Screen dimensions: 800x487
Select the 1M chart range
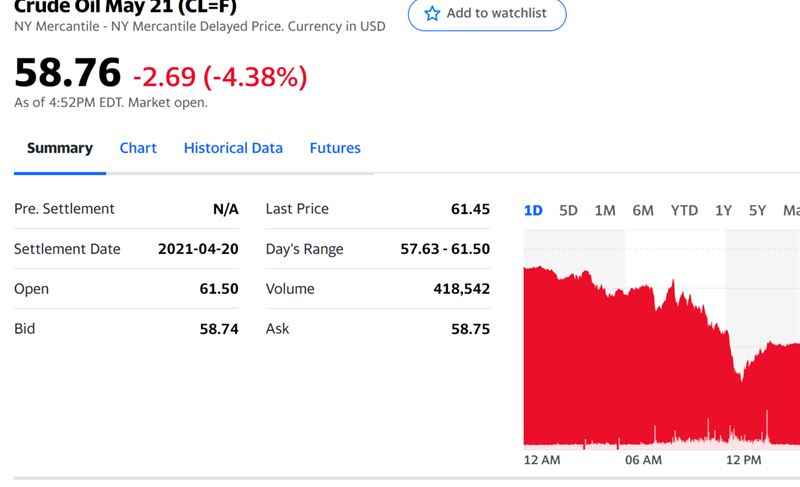tap(605, 210)
